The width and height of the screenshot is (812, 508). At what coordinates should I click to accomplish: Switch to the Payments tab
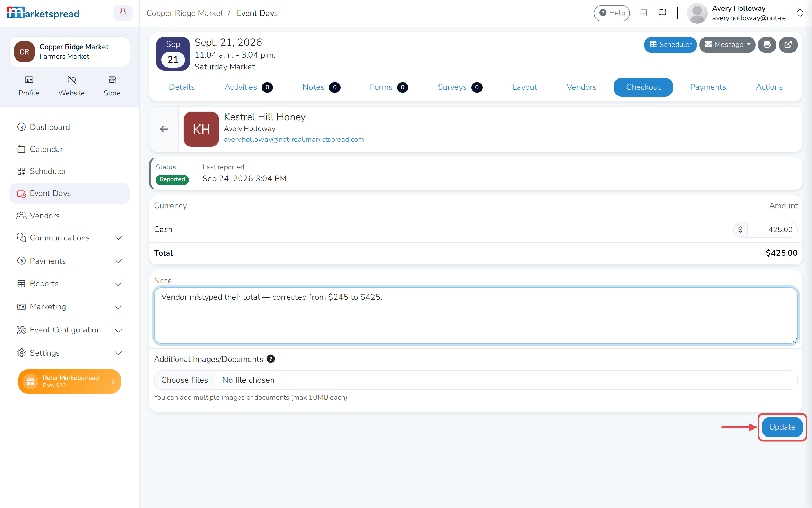pyautogui.click(x=708, y=87)
